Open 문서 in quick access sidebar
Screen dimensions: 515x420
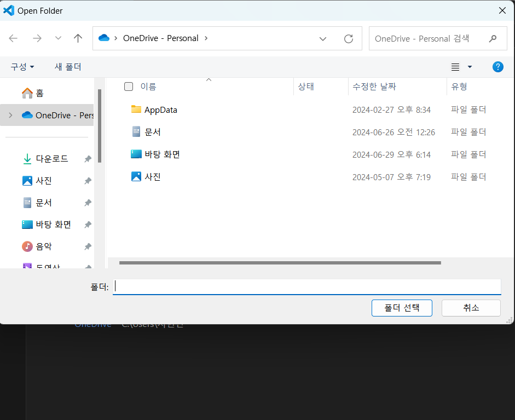point(44,203)
